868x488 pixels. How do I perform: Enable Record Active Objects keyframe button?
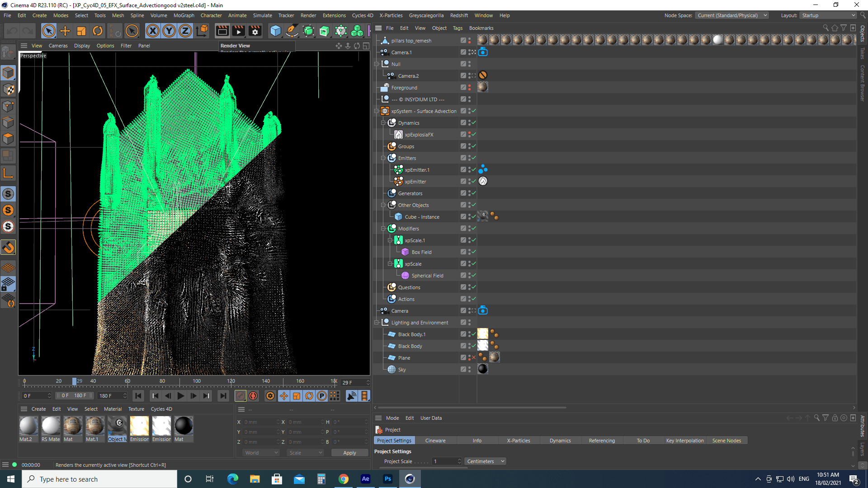241,396
